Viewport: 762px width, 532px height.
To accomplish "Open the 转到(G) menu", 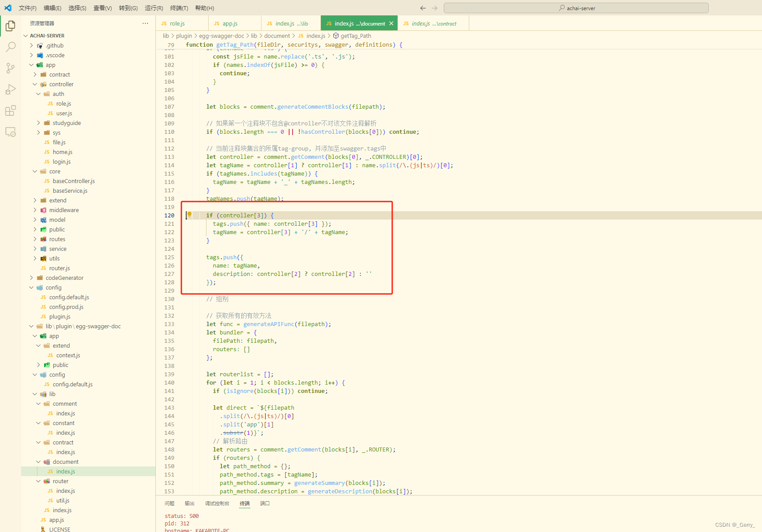I will pyautogui.click(x=128, y=8).
